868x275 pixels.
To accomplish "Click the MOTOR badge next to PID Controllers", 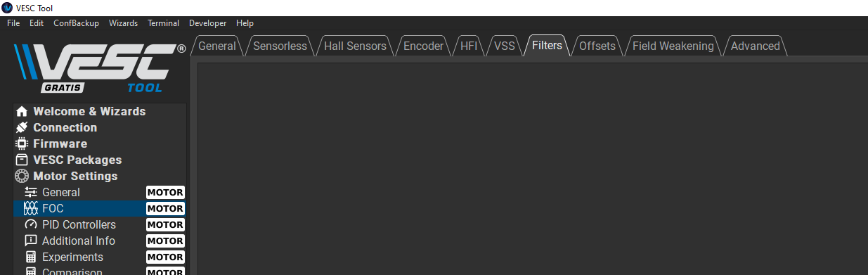I will 165,225.
